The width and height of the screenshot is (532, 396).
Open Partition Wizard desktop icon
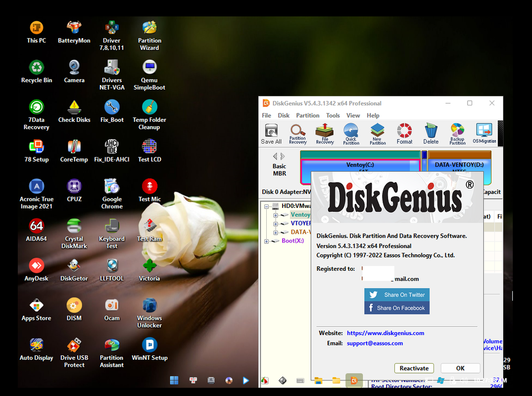[x=149, y=36]
